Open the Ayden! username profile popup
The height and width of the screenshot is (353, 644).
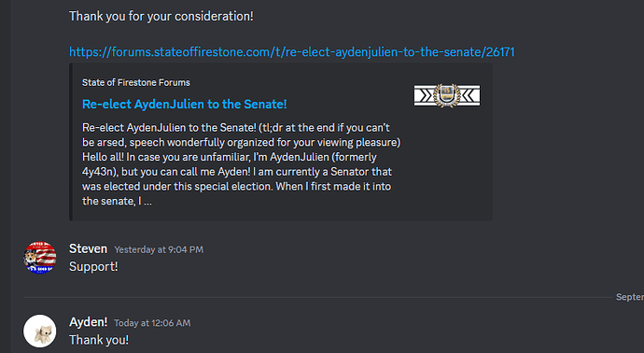88,322
